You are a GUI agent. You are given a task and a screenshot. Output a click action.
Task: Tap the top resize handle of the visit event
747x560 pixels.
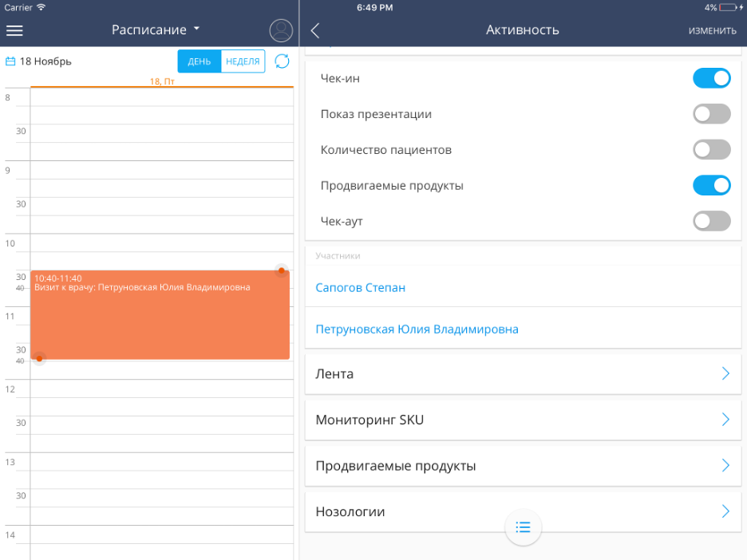[281, 270]
